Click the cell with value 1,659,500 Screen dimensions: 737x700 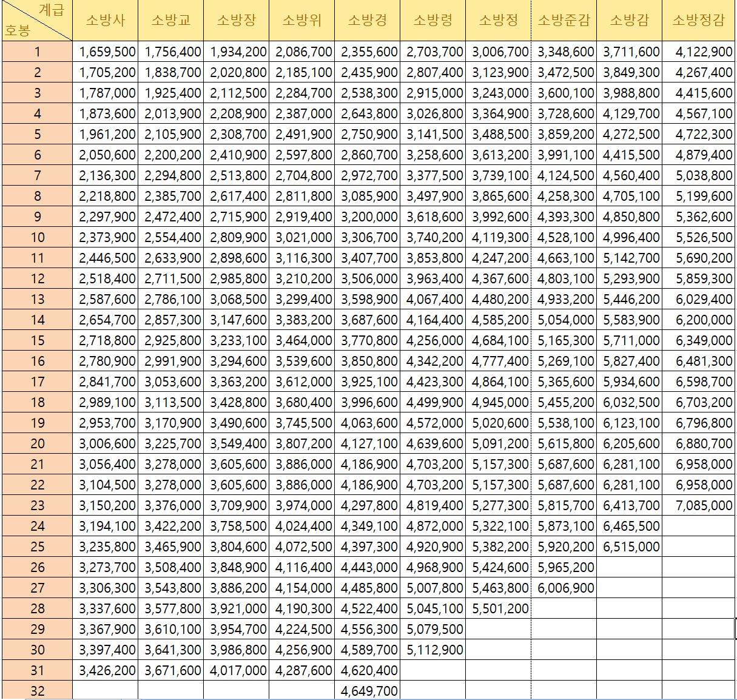106,52
